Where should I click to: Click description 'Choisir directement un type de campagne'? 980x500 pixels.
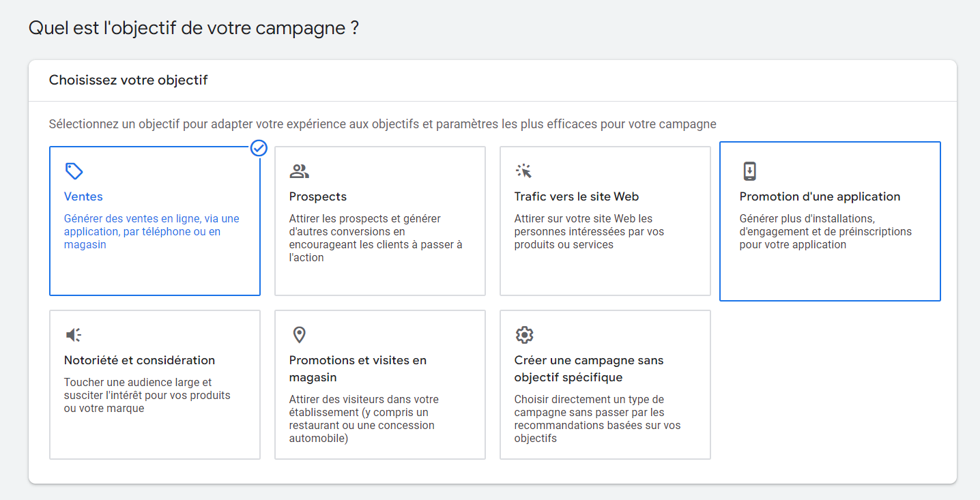pyautogui.click(x=598, y=419)
